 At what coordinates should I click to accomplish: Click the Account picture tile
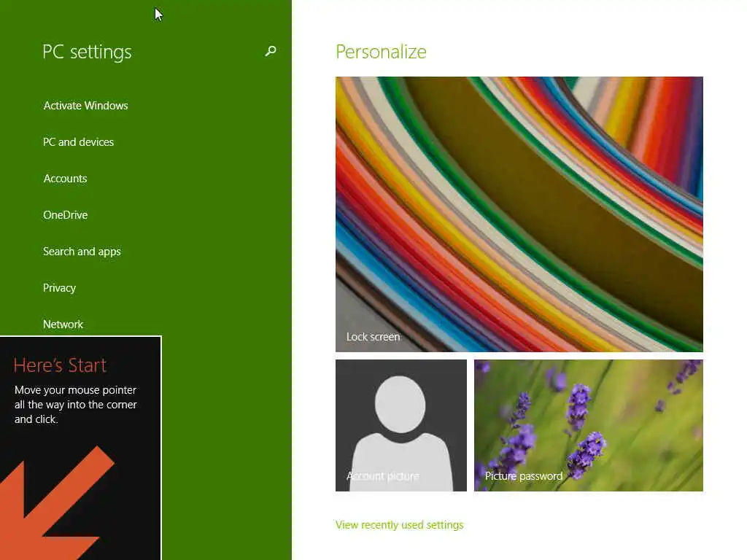coord(401,425)
